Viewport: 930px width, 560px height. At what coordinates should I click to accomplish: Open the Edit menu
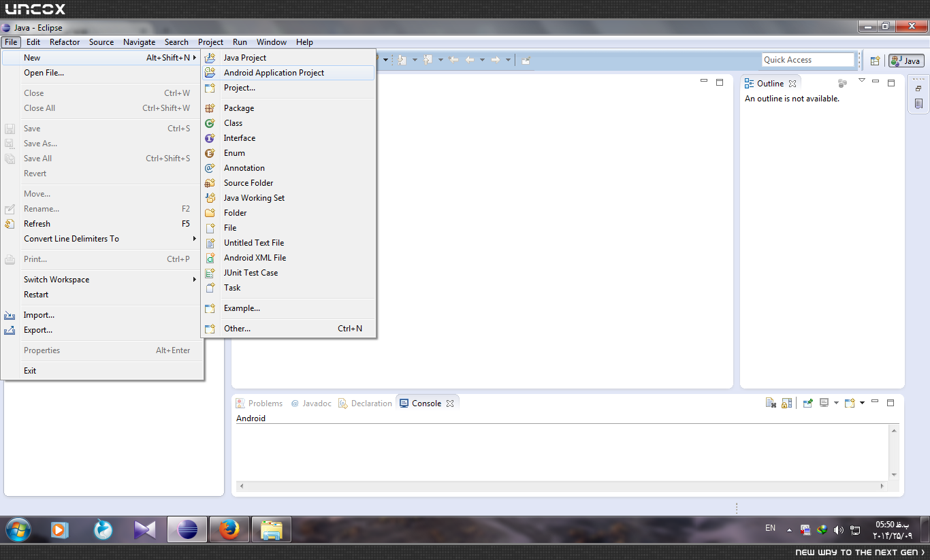(x=33, y=42)
